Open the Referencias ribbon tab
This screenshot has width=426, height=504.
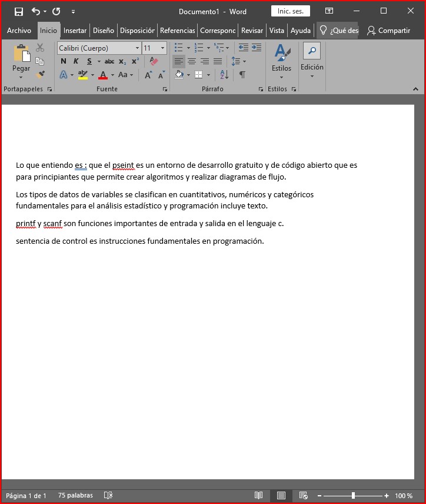click(177, 31)
